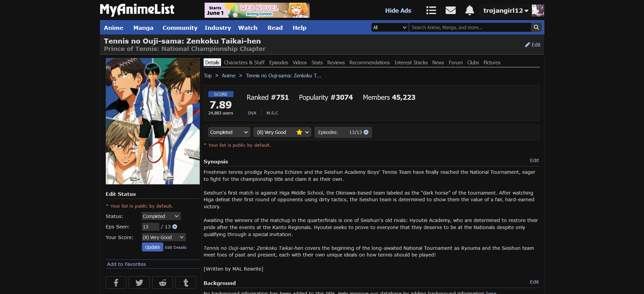644x294 pixels.
Task: Share on Reddit
Action: [x=163, y=283]
